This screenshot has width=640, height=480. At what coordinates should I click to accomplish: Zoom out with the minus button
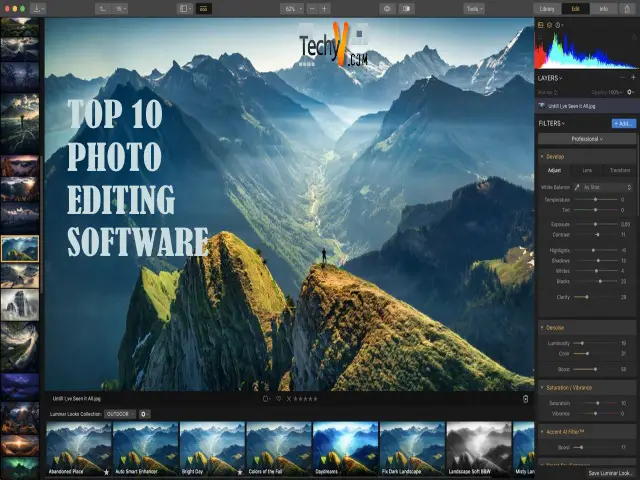[312, 9]
